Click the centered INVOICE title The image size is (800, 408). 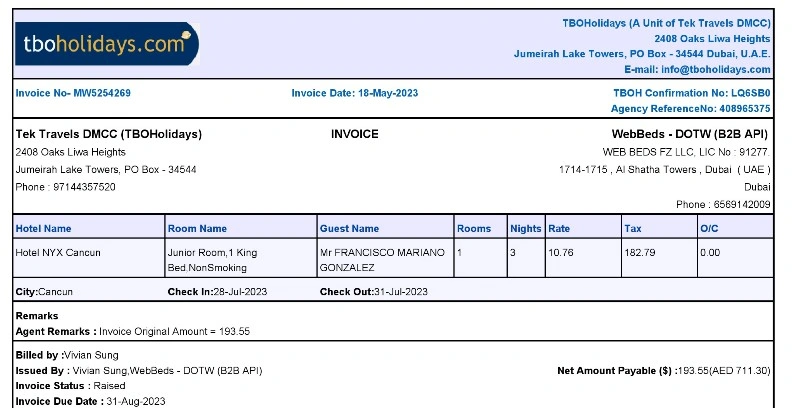(355, 134)
